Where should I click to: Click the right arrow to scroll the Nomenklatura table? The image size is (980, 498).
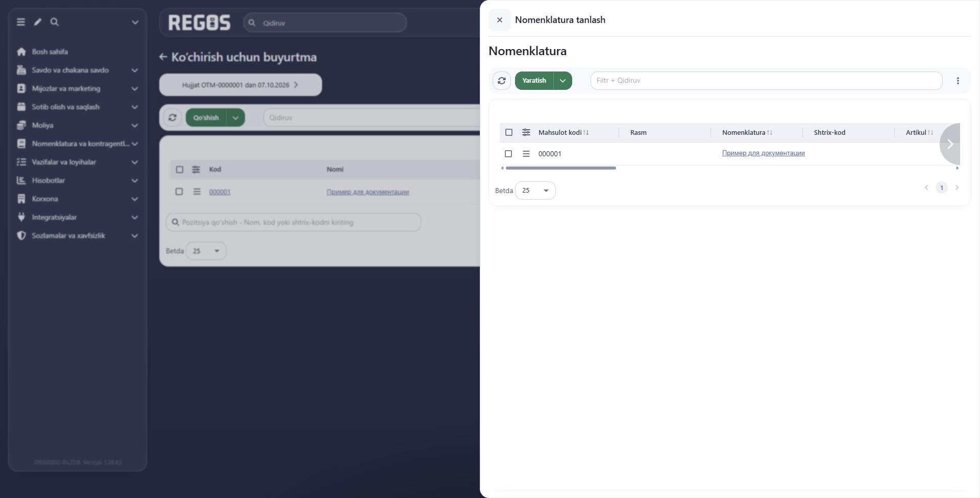[950, 144]
